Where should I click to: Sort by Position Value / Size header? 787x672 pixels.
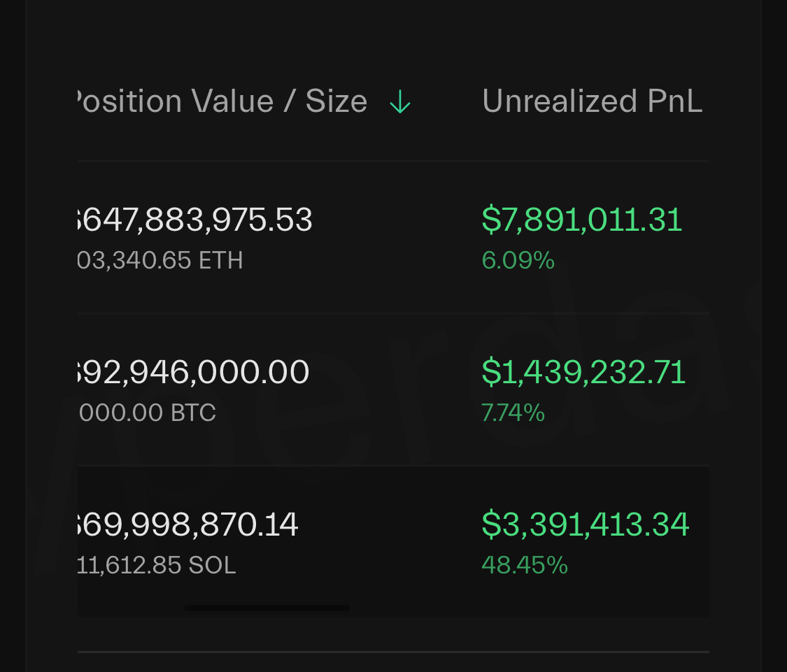point(220,101)
